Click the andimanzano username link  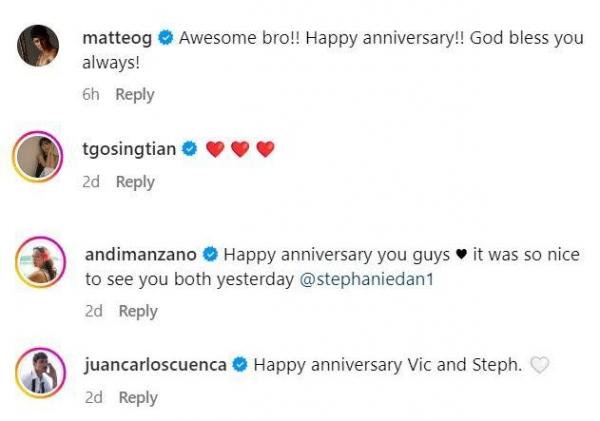pos(141,254)
